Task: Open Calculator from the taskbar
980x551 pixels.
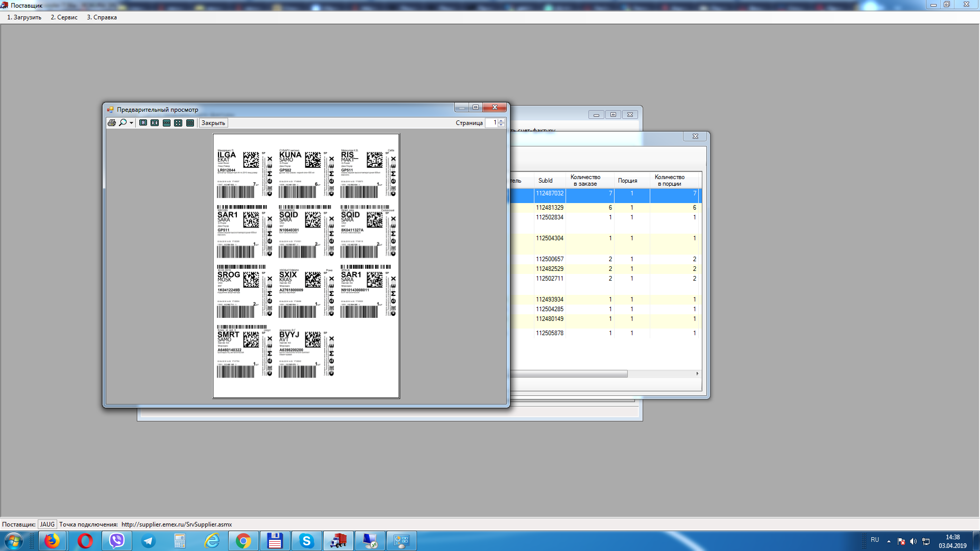Action: click(x=180, y=541)
